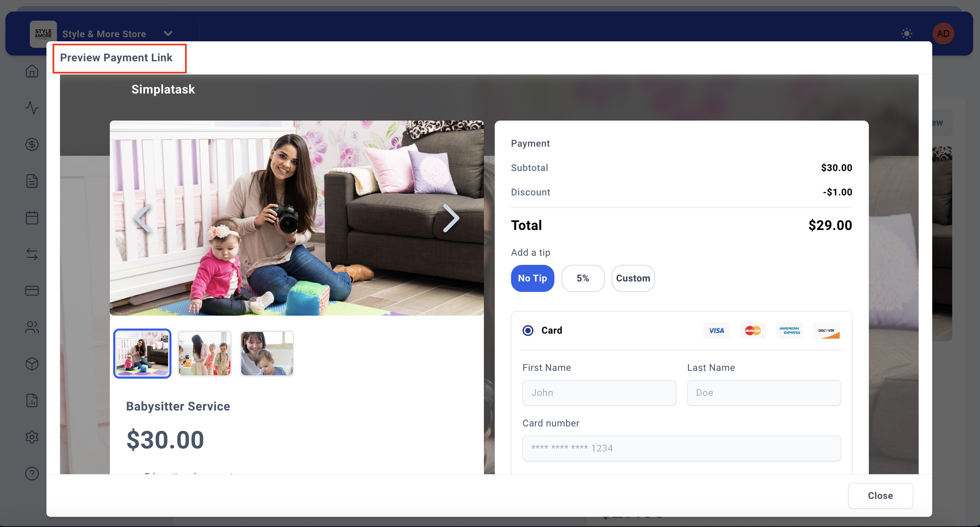Viewport: 980px width, 527px height.
Task: Choose the Custom tip option
Action: click(x=633, y=278)
